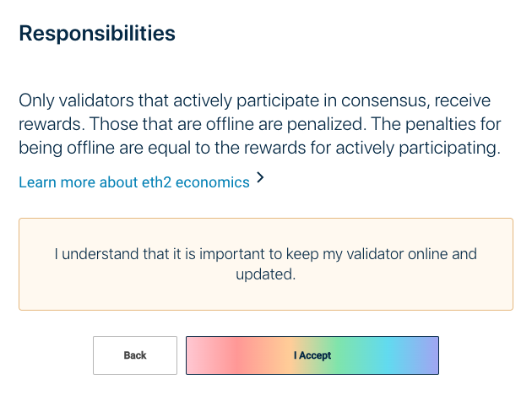Click the Responsibilities heading
Image resolution: width=532 pixels, height=417 pixels.
[97, 34]
